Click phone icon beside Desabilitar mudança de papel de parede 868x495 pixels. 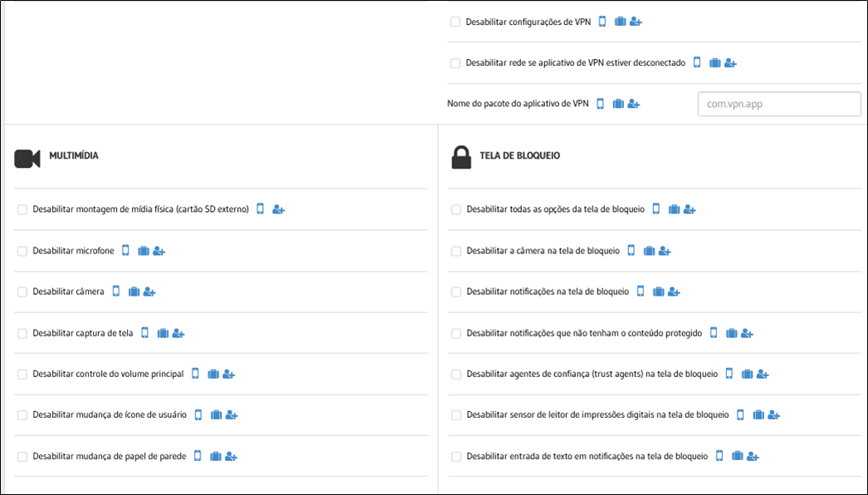tap(197, 456)
